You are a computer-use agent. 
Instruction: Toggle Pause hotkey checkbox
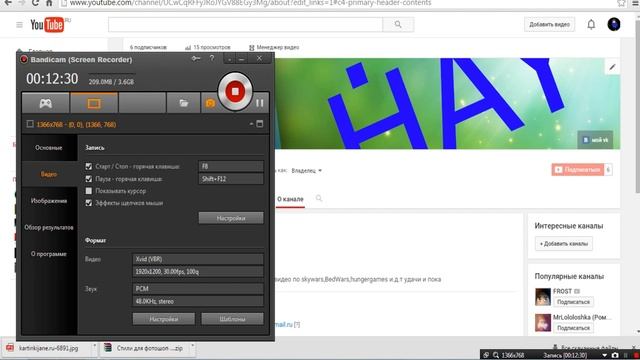(x=89, y=179)
